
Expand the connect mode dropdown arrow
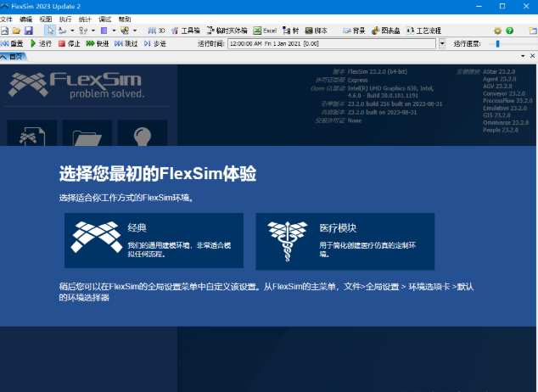tap(72, 31)
